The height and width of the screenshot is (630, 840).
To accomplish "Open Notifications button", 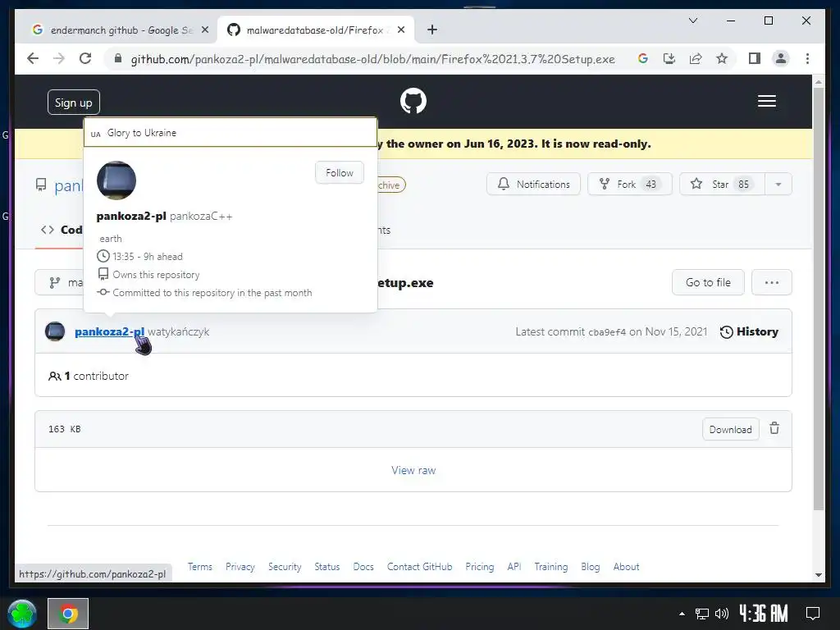I will click(533, 185).
